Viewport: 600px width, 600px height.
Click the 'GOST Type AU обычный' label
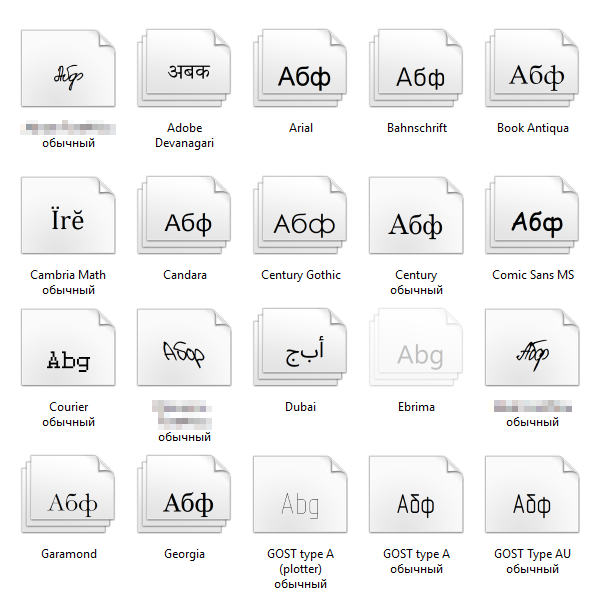[532, 561]
